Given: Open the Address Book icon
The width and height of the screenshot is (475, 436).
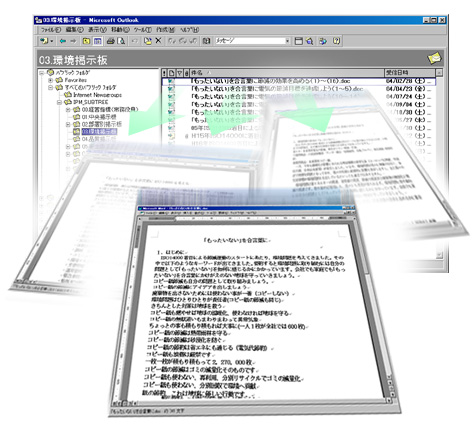Looking at the screenshot, I should [x=206, y=41].
